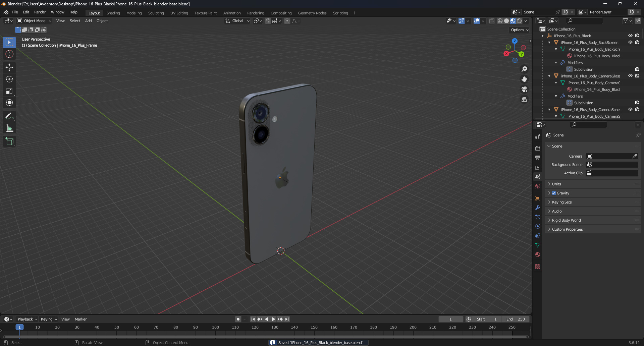
Task: Open the World properties tab
Action: [x=538, y=186]
